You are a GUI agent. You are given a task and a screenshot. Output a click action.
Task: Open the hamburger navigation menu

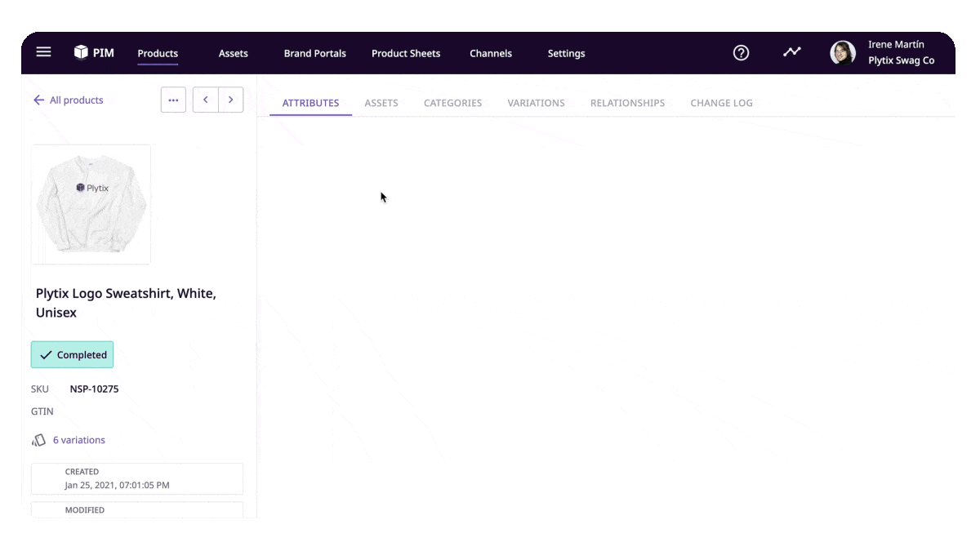point(43,52)
